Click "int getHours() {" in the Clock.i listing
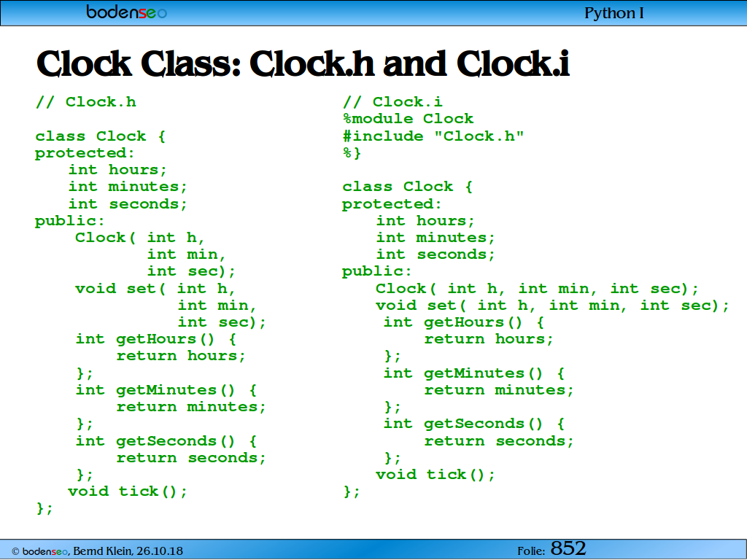Image resolution: width=747 pixels, height=560 pixels. tap(463, 322)
